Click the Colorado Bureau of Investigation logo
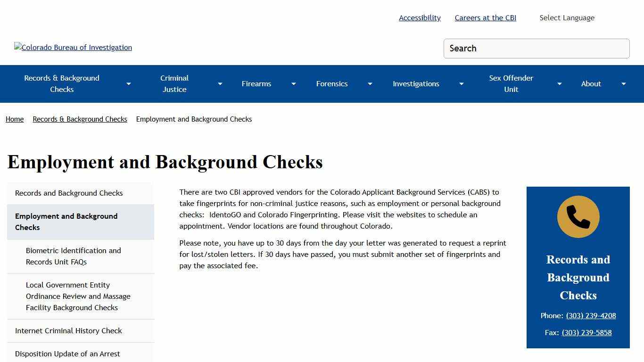644x362 pixels. click(73, 48)
